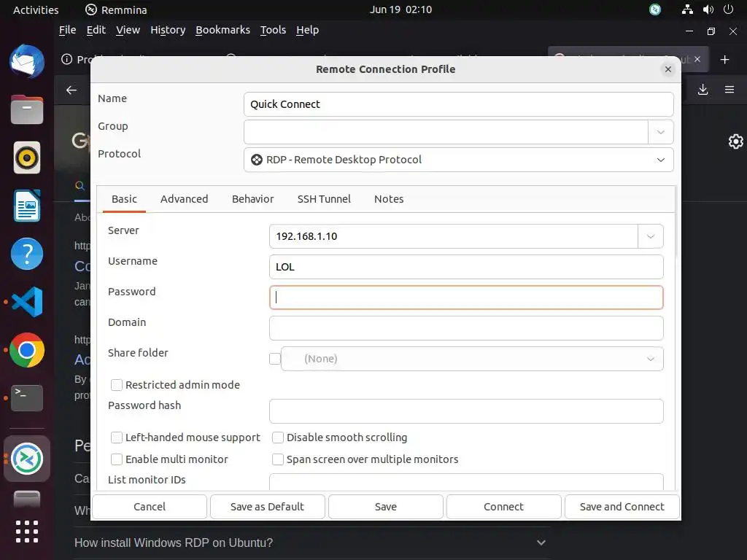This screenshot has width=747, height=560.
Task: Click into the Domain input field
Action: point(466,328)
